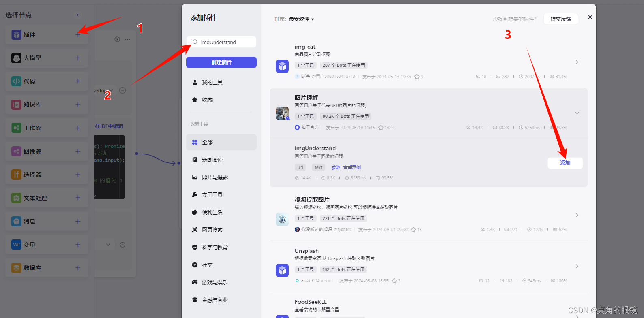The width and height of the screenshot is (644, 318).
Task: Add a 消息 node with its plus
Action: [78, 221]
